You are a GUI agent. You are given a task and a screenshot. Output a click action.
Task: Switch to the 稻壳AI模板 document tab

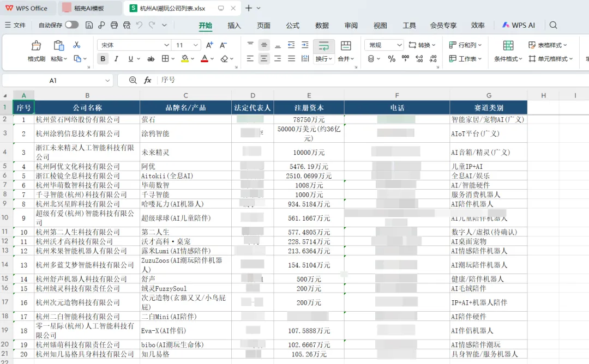(x=89, y=8)
